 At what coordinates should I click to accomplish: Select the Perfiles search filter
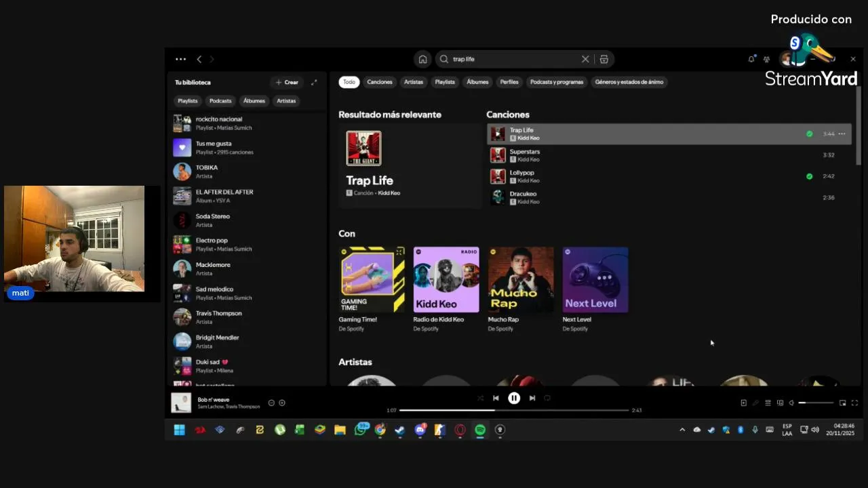tap(509, 82)
